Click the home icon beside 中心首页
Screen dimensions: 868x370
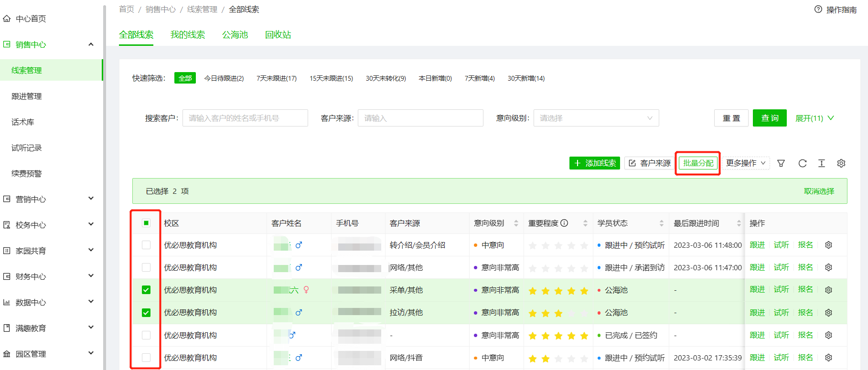tap(7, 19)
